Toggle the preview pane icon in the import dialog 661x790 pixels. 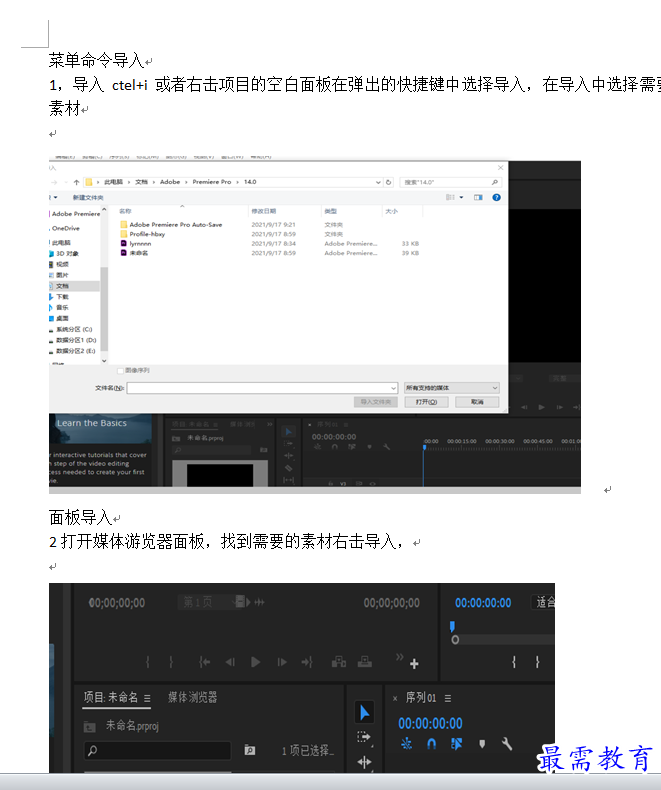(x=478, y=197)
